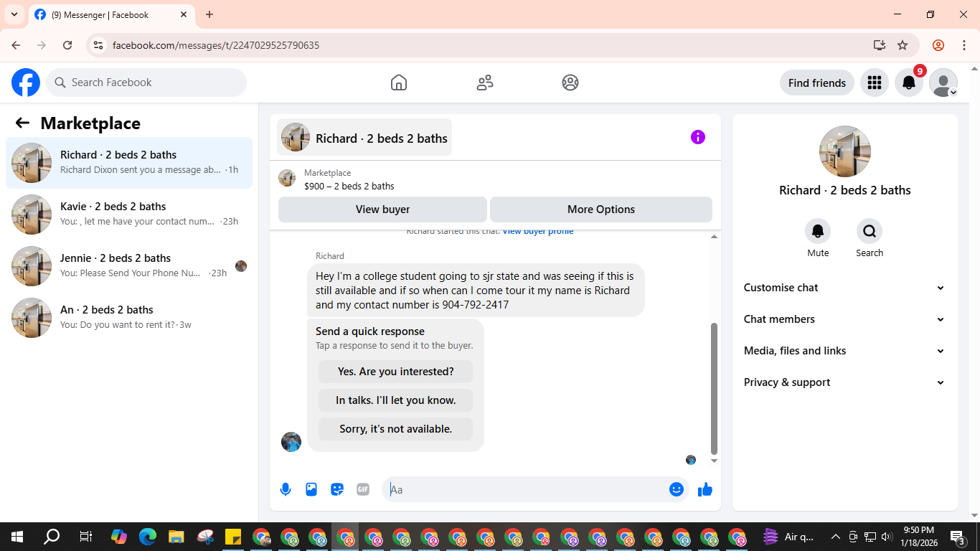Open a new browser tab
The image size is (980, 551).
coord(209,14)
